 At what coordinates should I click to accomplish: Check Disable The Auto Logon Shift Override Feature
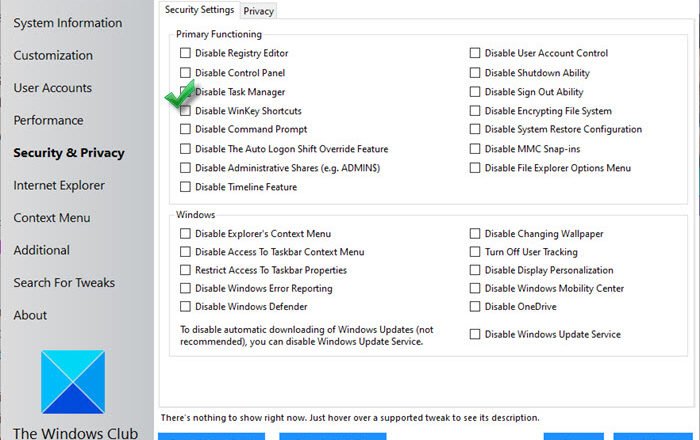click(185, 149)
